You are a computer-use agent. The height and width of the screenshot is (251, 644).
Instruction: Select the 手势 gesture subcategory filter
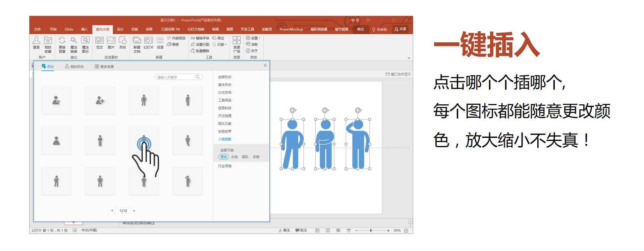(256, 157)
